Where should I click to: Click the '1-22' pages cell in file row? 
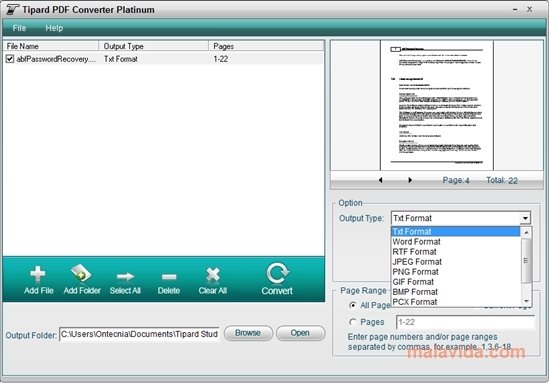(x=221, y=59)
